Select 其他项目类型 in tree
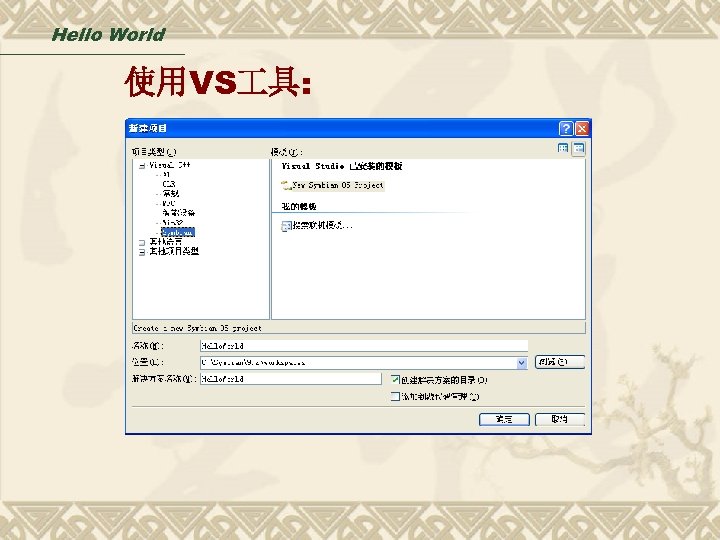720x540 pixels. [x=174, y=251]
